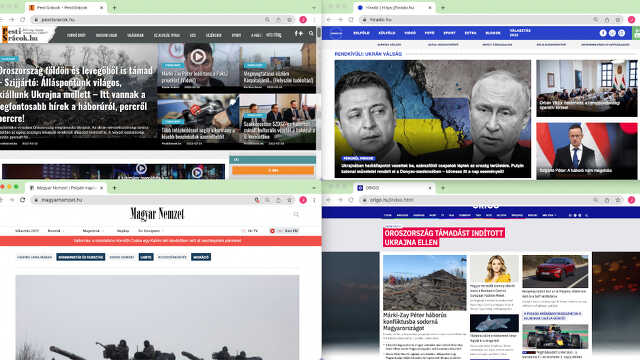Click the pink profile avatar in the hirado.hu window

tap(631, 20)
